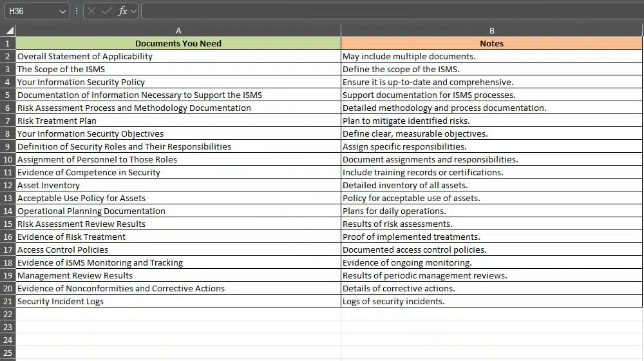Screen dimensions: 644x361
Task: Click cell Definition of Security Roles
Action: point(178,146)
